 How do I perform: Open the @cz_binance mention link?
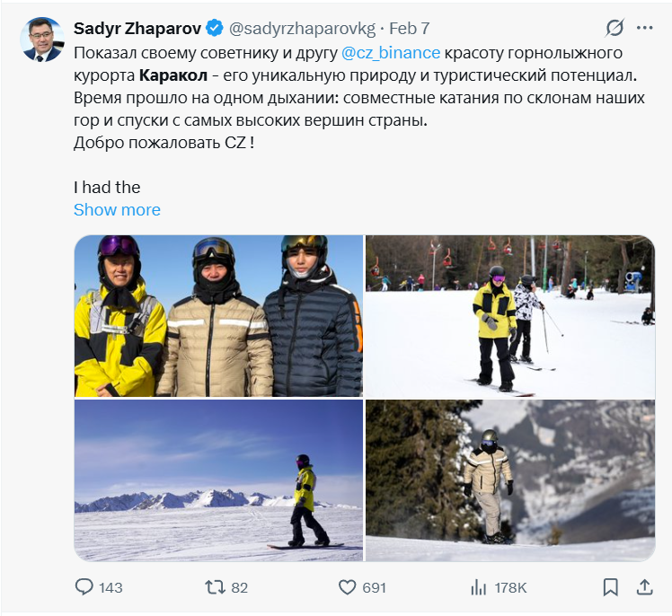pos(391,52)
